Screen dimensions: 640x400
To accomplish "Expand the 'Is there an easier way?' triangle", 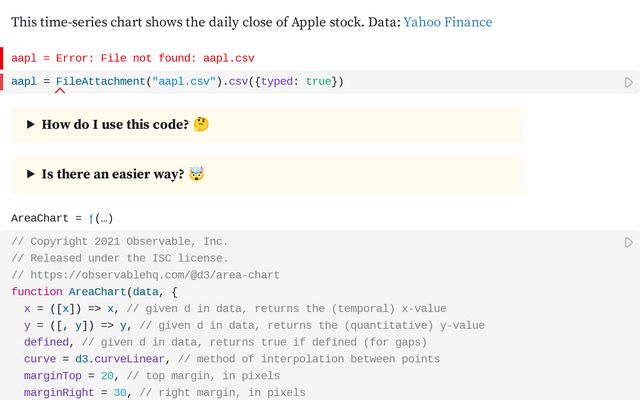I will tap(31, 174).
